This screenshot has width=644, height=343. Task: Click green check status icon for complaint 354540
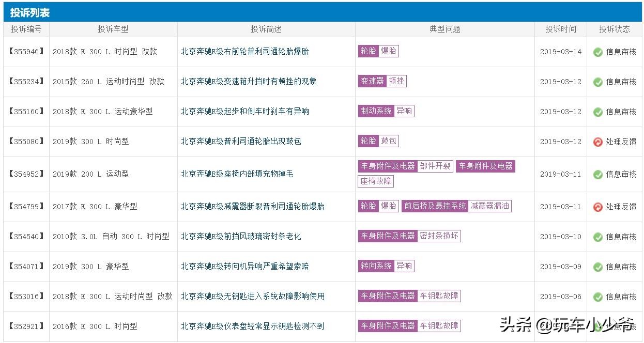tap(598, 237)
